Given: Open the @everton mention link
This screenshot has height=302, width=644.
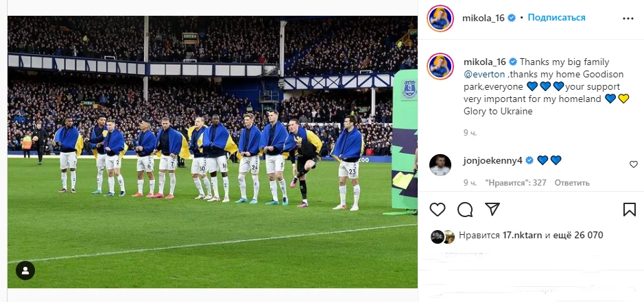Looking at the screenshot, I should tap(484, 74).
